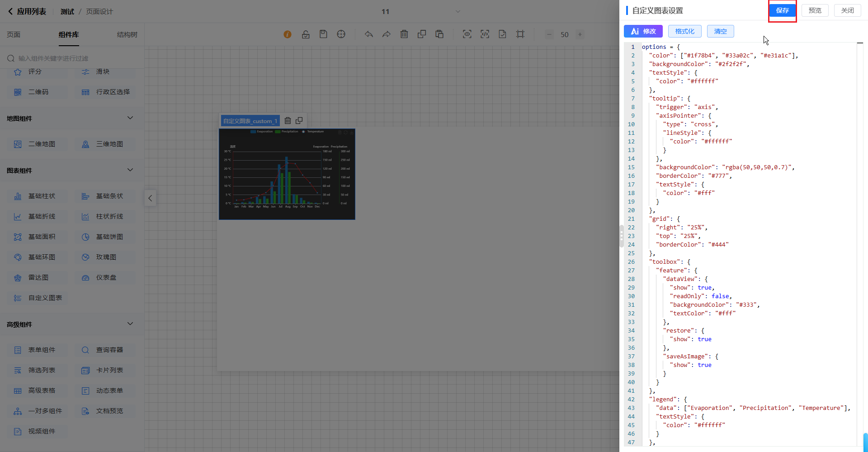The image size is (868, 452).
Task: Collapse the 图表组件 section
Action: (x=130, y=170)
